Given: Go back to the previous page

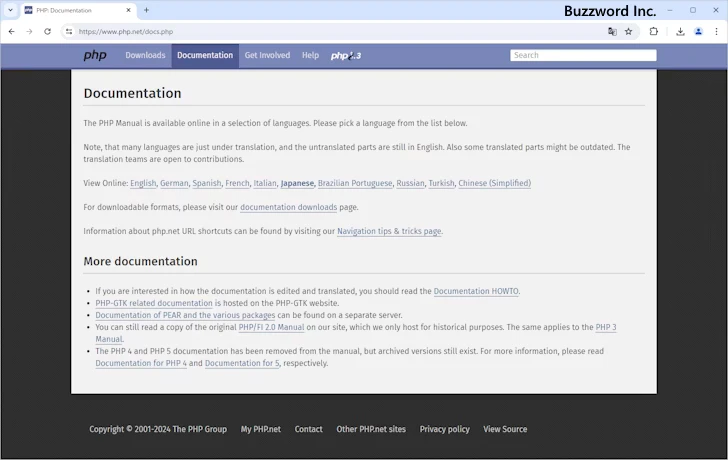Looking at the screenshot, I should coord(12,32).
